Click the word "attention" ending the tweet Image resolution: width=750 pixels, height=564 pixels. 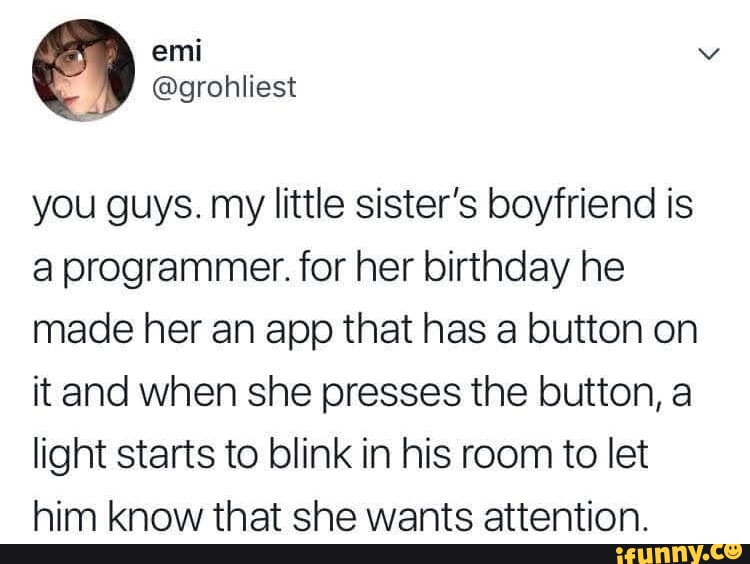[563, 519]
